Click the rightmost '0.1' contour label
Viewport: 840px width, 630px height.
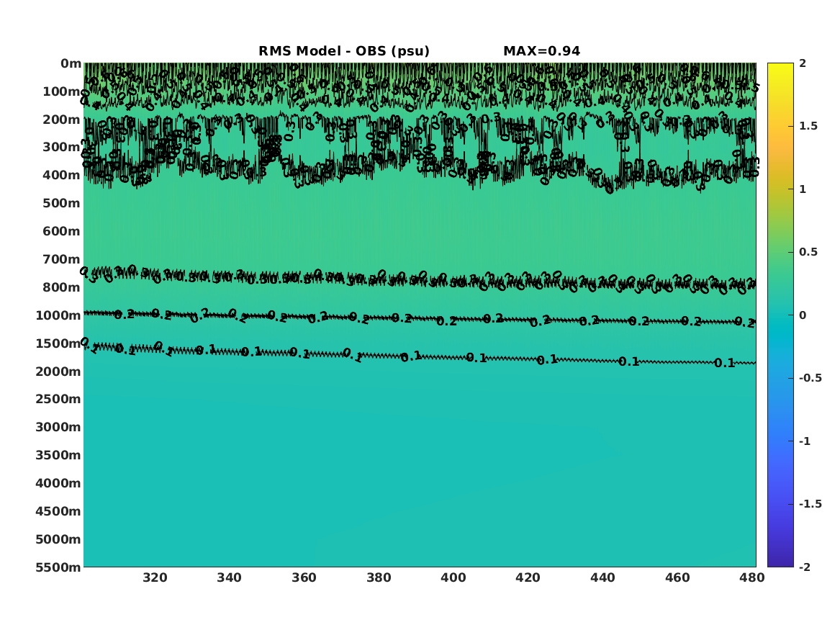(725, 363)
